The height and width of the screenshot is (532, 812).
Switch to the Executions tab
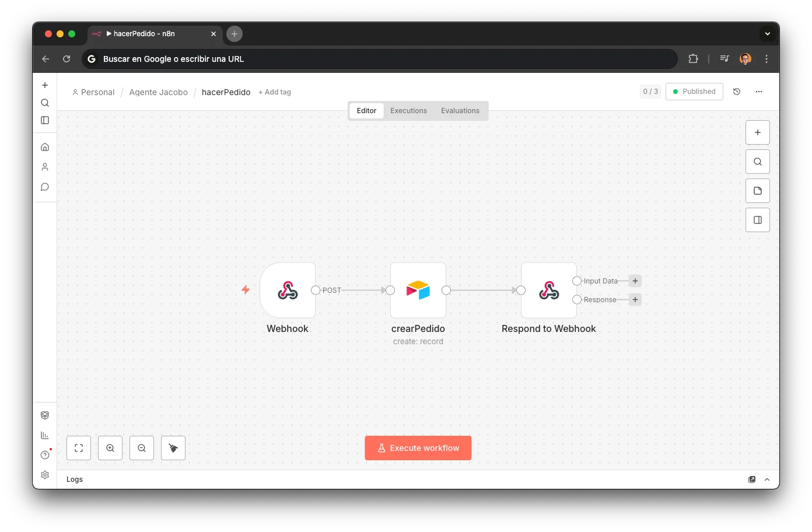pos(408,110)
